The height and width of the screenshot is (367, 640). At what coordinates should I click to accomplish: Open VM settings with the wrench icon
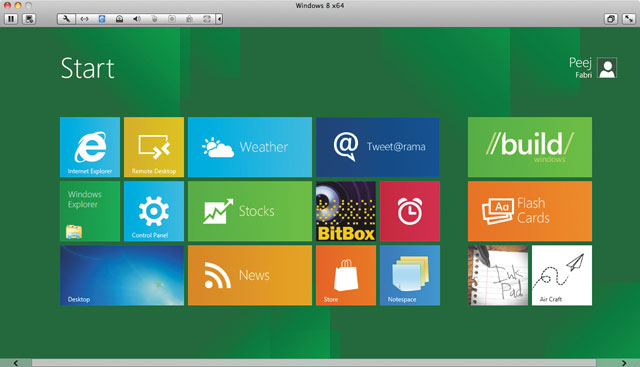66,19
